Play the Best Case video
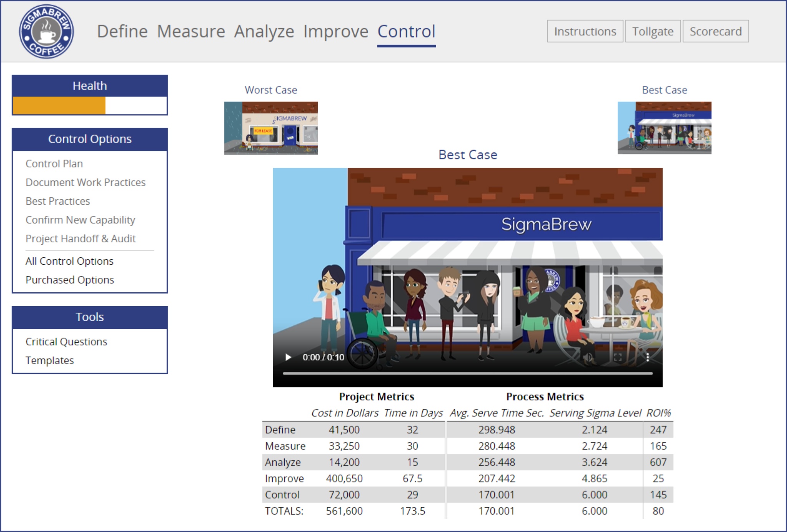The width and height of the screenshot is (787, 532). 288,357
